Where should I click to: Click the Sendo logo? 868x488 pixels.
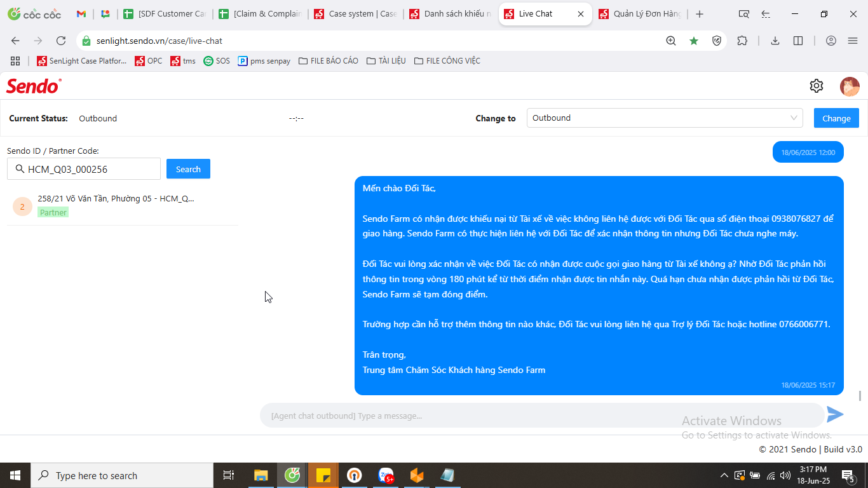click(x=34, y=86)
